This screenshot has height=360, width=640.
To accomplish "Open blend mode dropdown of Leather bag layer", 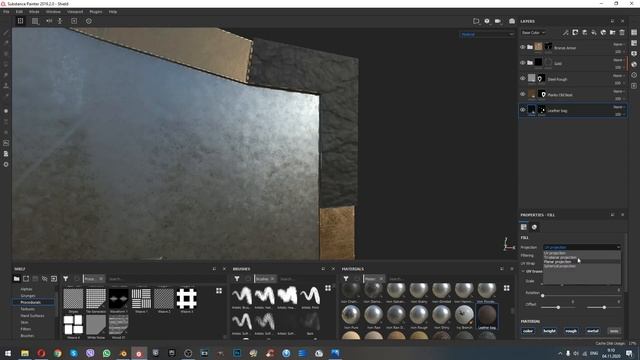I will (618, 107).
